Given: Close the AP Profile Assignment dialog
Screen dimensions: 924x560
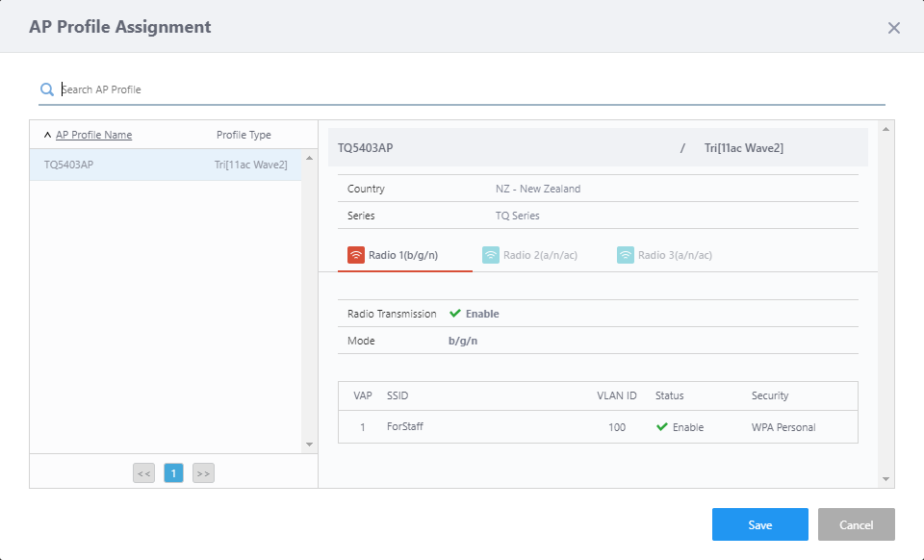Looking at the screenshot, I should click(894, 28).
